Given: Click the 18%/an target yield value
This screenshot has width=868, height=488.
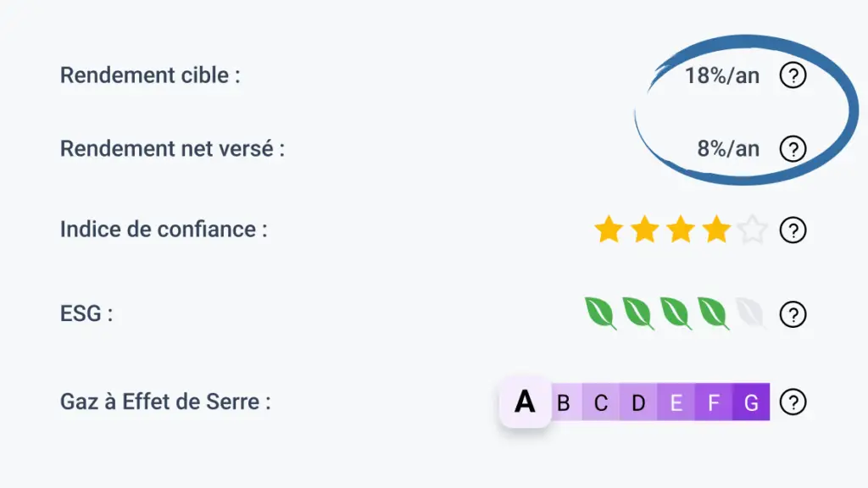Looking at the screenshot, I should click(x=722, y=75).
